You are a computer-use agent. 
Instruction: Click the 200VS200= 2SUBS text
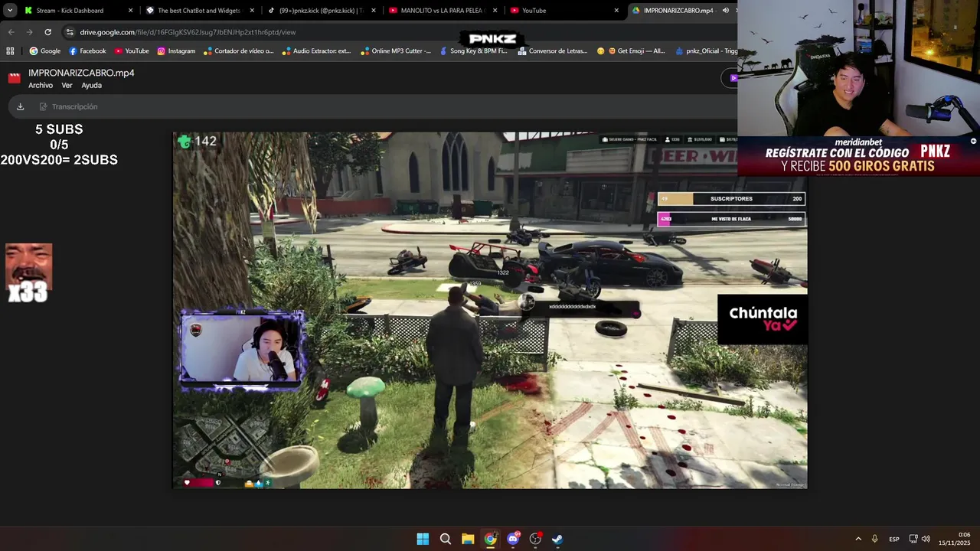pos(59,160)
